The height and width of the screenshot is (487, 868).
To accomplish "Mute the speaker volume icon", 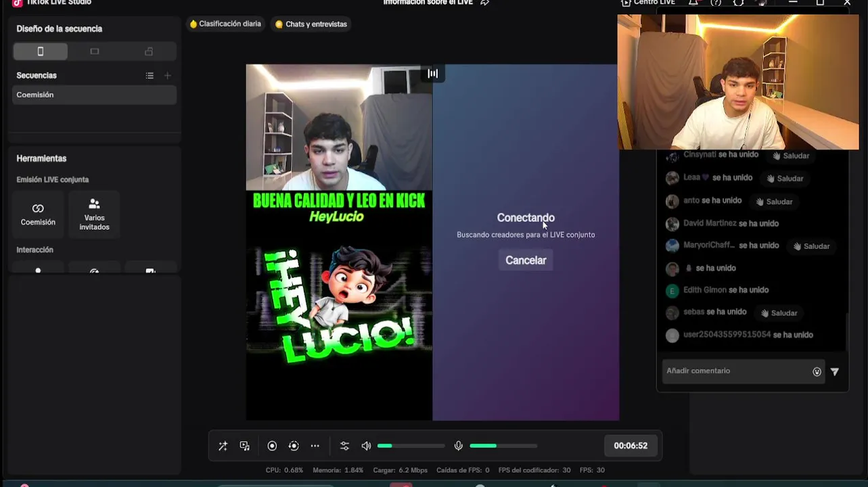I will (x=366, y=446).
